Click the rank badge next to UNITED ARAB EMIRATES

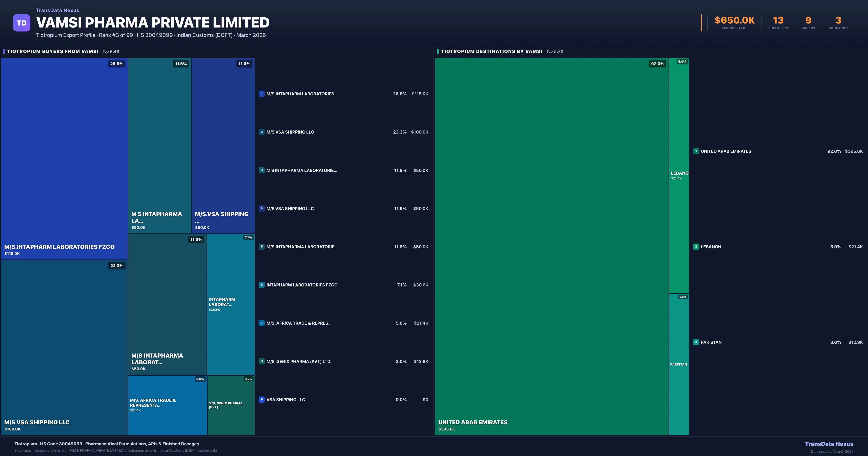coord(696,151)
